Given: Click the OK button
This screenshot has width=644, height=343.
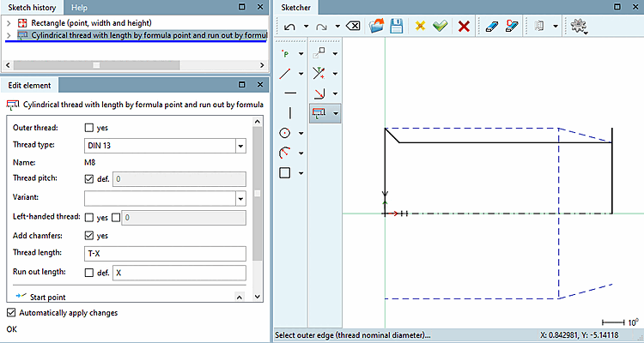Looking at the screenshot, I should pos(12,328).
